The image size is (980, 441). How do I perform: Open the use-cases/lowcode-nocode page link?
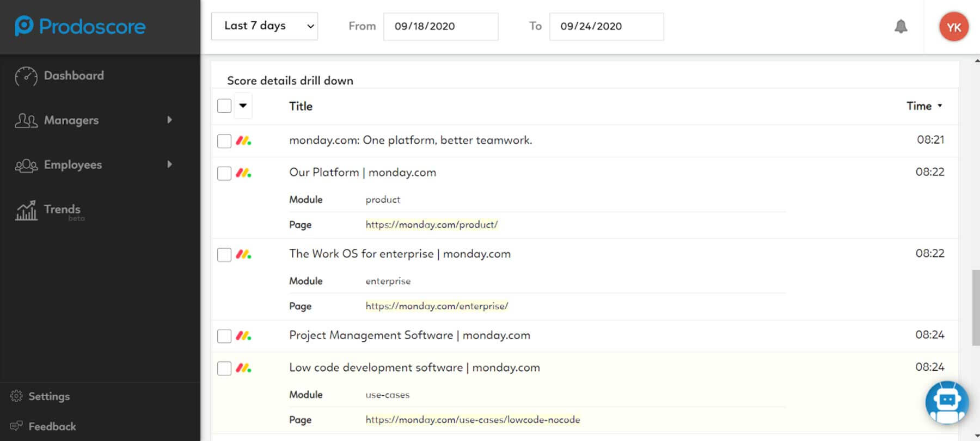[x=473, y=420]
